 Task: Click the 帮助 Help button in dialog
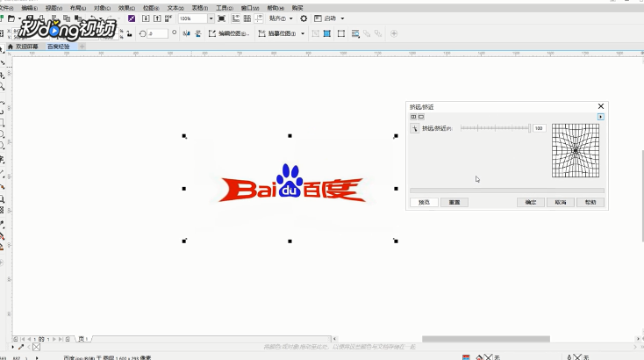click(x=590, y=202)
